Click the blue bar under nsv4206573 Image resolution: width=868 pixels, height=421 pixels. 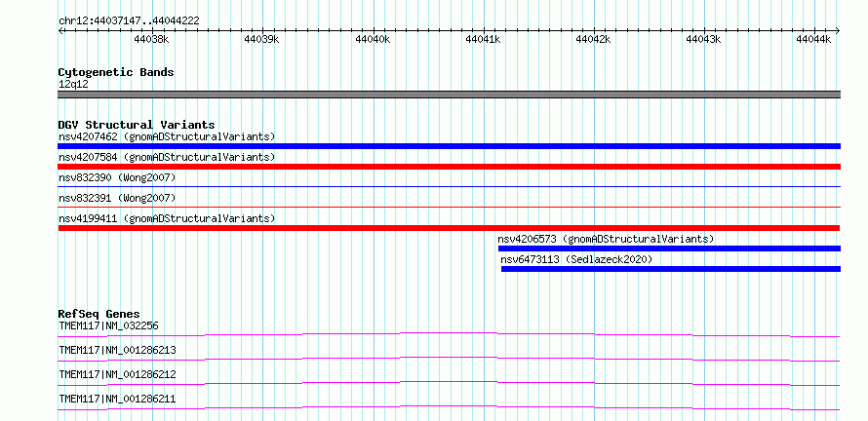click(x=669, y=249)
